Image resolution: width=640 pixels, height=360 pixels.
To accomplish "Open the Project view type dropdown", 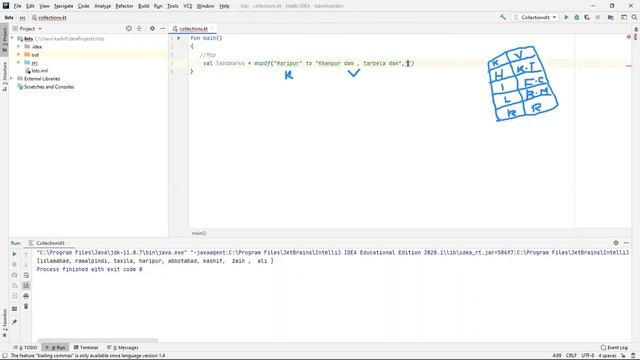I will [31, 29].
